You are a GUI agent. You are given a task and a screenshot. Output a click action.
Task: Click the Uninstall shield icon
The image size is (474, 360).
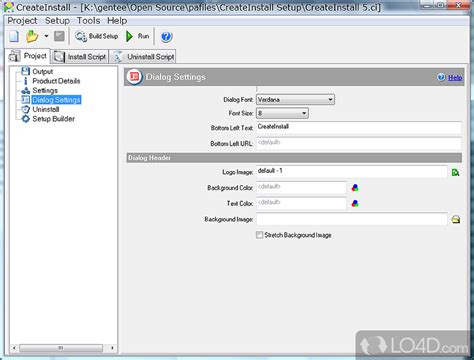click(x=25, y=109)
